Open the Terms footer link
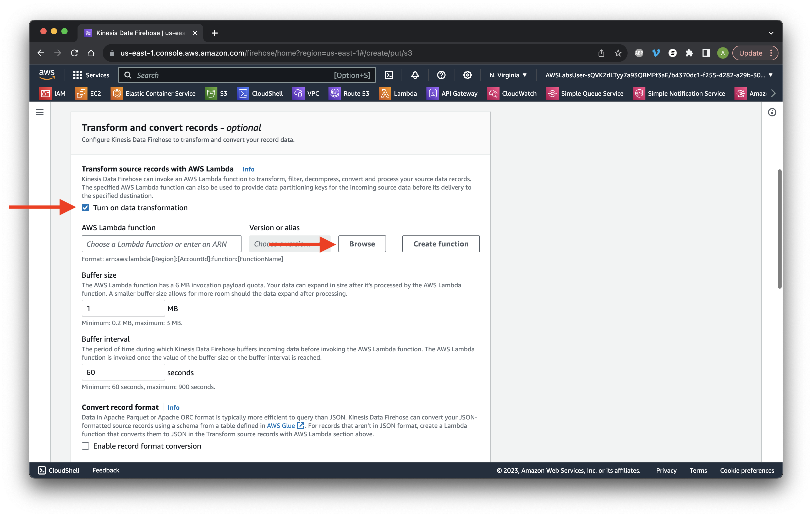The image size is (812, 517). pos(698,470)
